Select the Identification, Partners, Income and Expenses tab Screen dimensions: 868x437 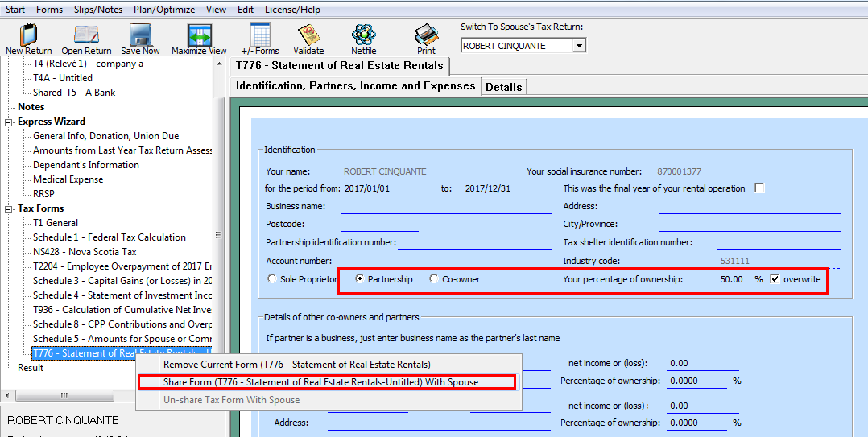[x=355, y=86]
